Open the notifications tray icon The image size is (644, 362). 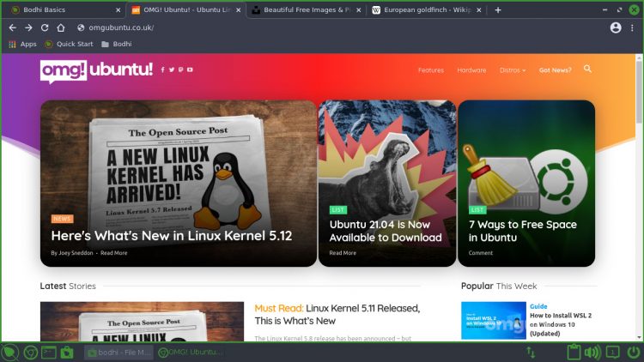pos(612,353)
